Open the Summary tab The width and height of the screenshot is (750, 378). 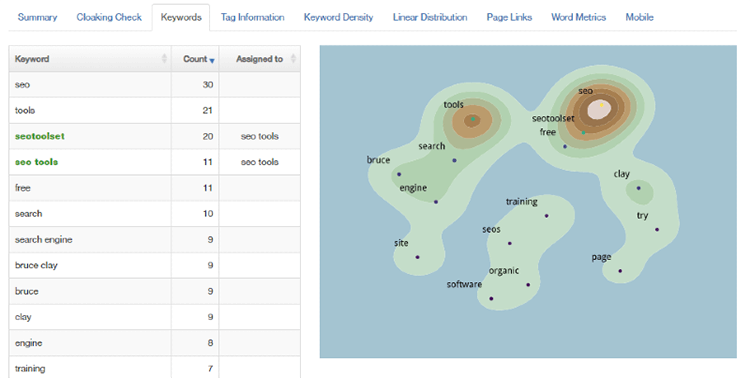(37, 17)
